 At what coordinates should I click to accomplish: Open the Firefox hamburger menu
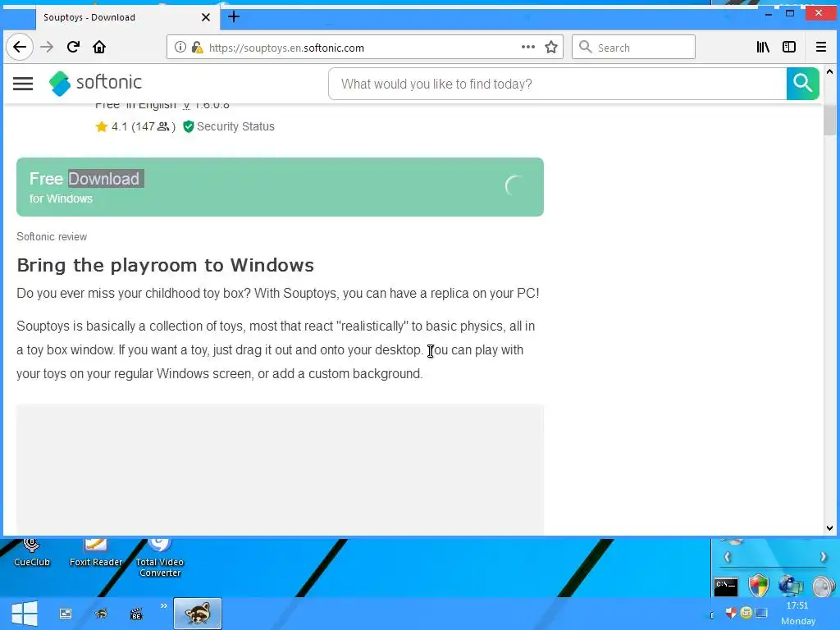click(x=820, y=47)
